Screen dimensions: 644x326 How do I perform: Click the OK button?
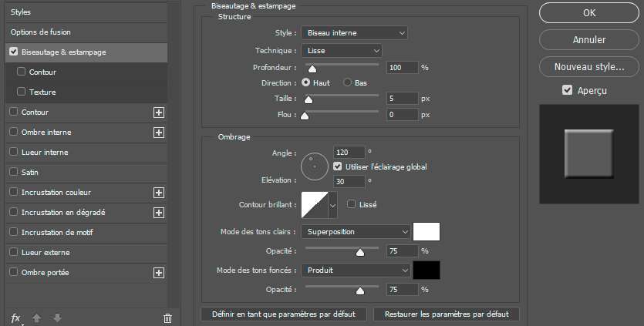[589, 12]
